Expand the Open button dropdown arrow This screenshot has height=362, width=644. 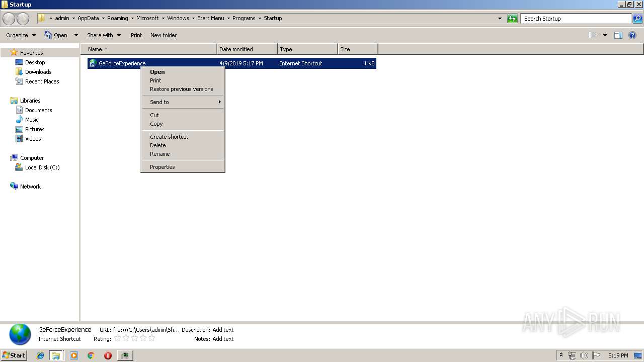tap(76, 35)
